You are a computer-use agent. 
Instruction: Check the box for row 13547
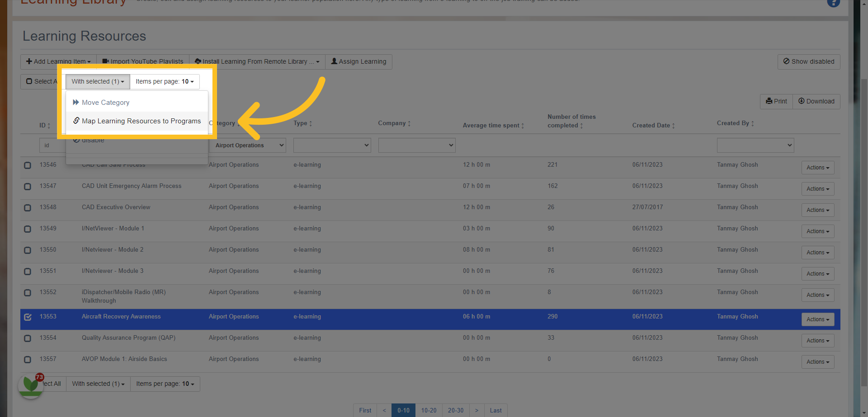[x=28, y=187]
